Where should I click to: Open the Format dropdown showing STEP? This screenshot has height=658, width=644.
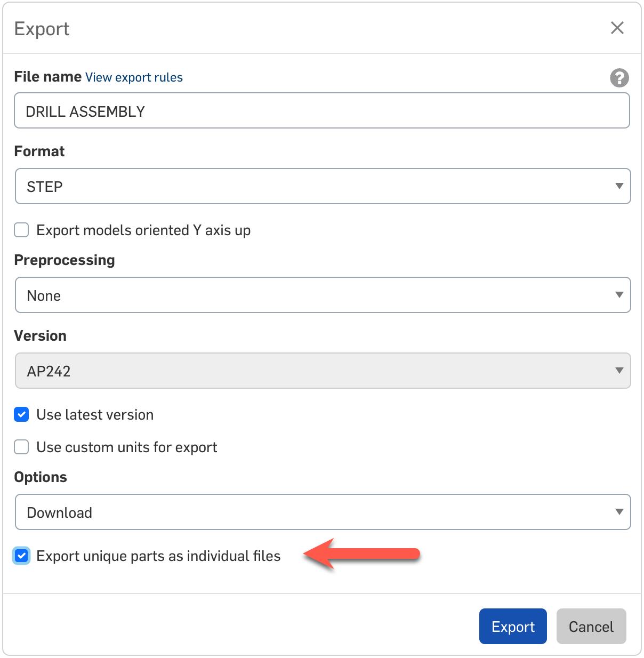click(x=322, y=187)
